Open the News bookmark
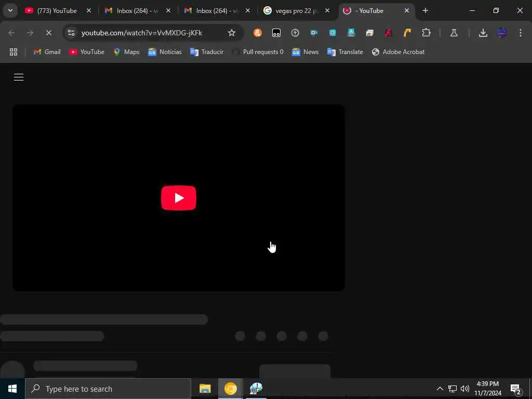532x399 pixels. (x=305, y=52)
